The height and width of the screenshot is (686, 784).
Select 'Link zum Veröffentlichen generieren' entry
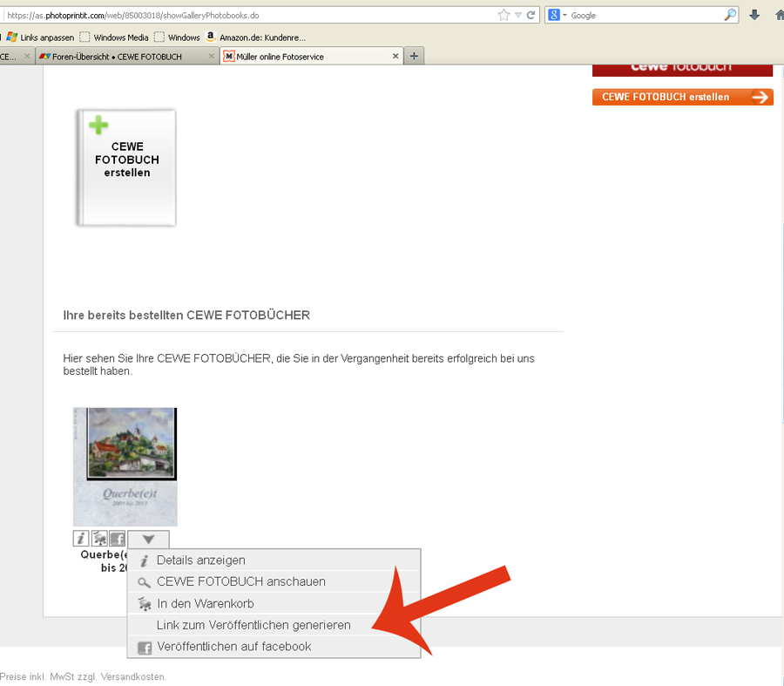coord(274,626)
